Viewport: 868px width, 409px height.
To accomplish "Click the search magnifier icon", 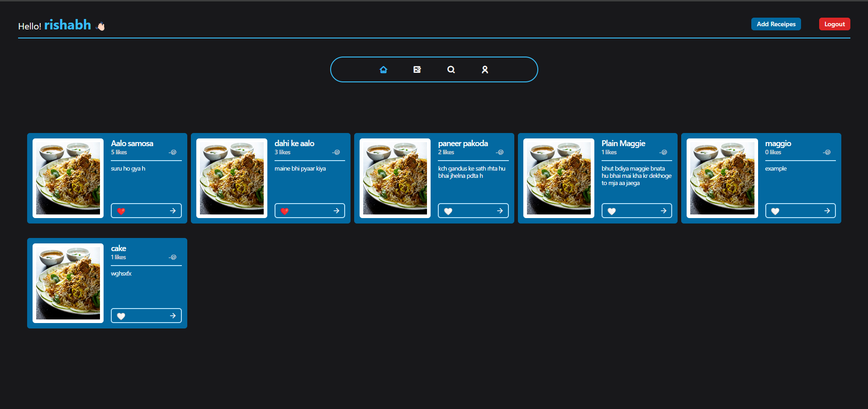I will coord(451,70).
